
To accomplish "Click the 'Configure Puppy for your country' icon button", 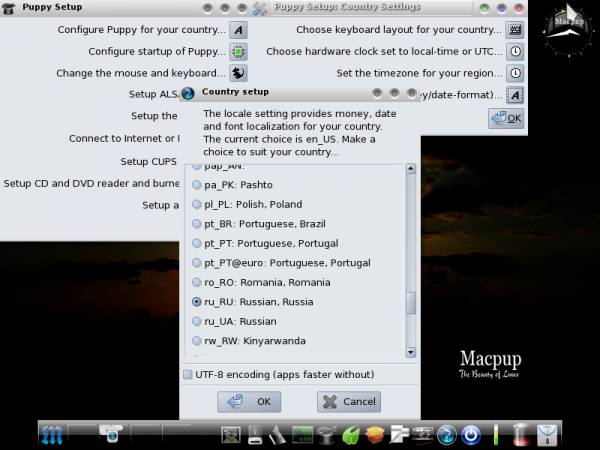I will click(x=238, y=30).
